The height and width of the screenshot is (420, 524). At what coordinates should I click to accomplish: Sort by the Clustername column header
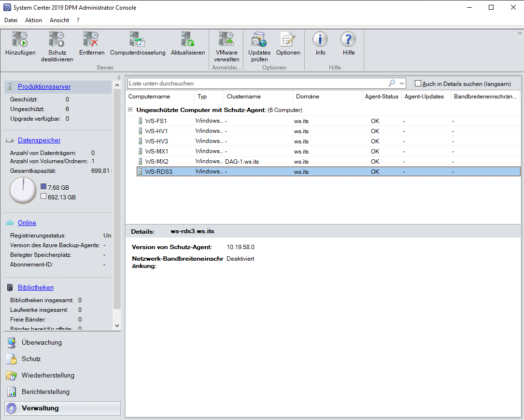pyautogui.click(x=258, y=97)
